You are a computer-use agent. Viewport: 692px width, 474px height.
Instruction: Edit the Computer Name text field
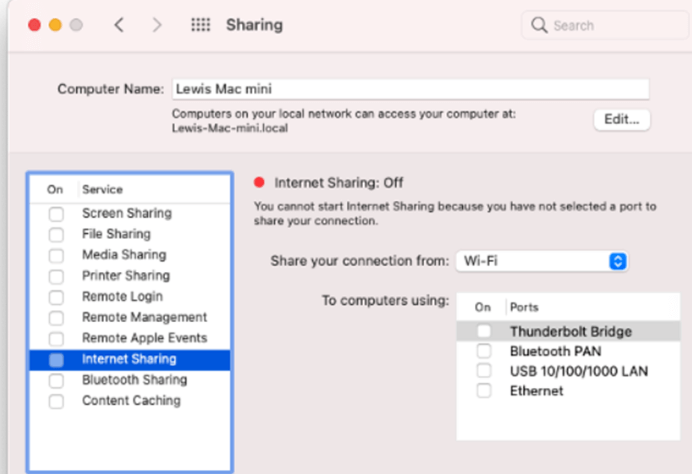coord(410,89)
